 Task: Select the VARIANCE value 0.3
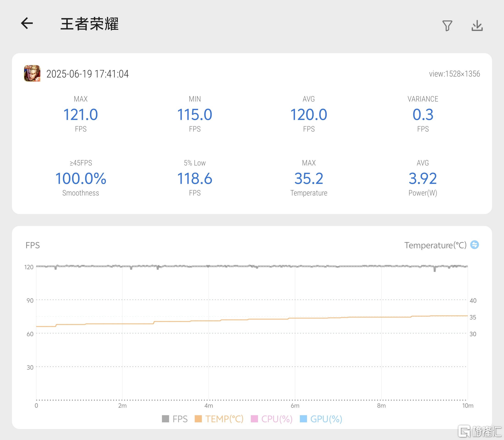click(423, 115)
